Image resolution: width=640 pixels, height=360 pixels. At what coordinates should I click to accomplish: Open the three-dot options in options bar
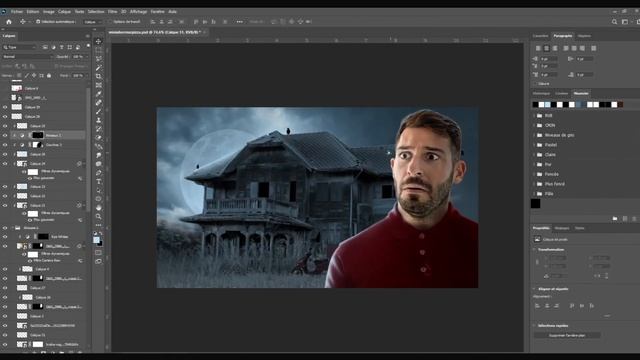240,22
